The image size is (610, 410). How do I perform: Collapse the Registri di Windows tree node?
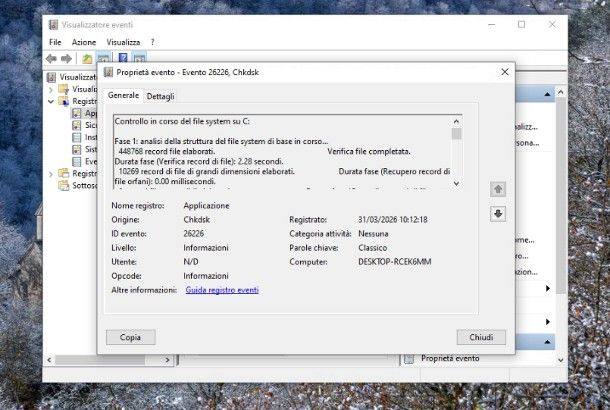[x=51, y=102]
